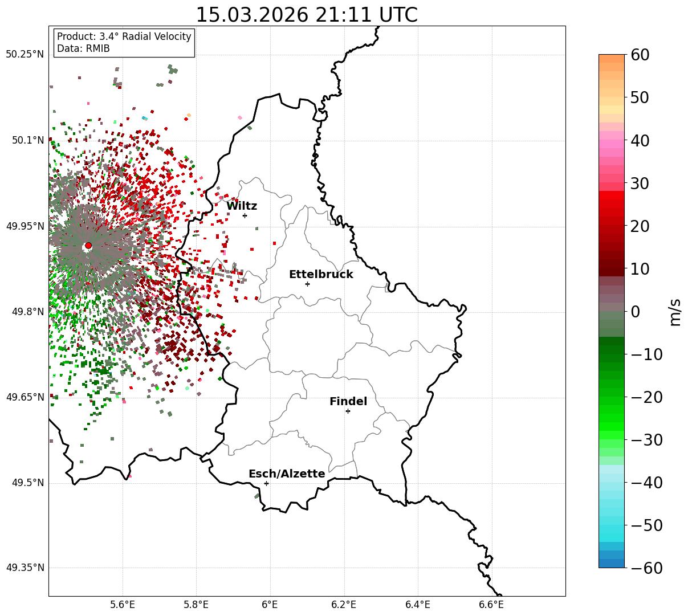This screenshot has height=616, width=688.
Task: Click the colorbar −50 tick label
Action: (x=646, y=525)
